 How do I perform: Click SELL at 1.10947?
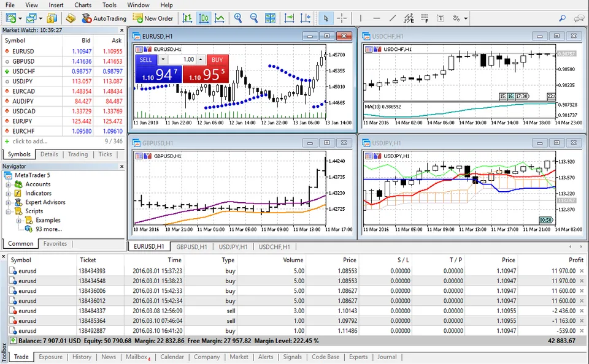click(158, 74)
